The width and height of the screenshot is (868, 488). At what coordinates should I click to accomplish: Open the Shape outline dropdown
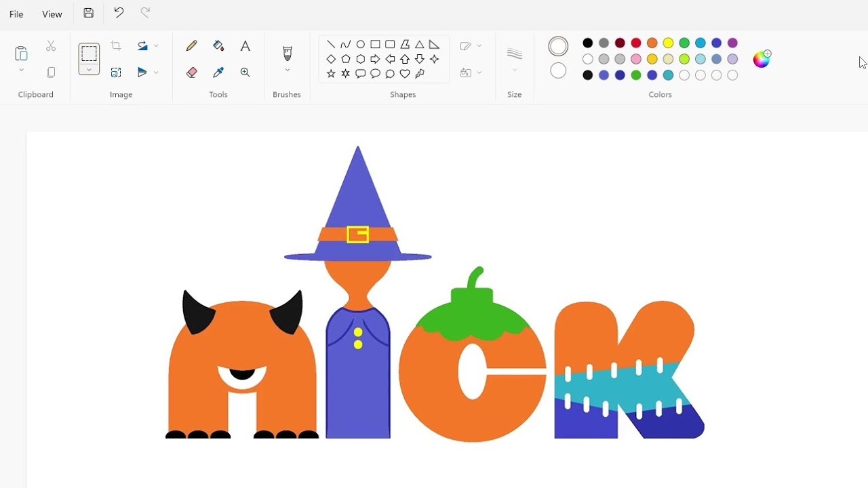click(471, 46)
